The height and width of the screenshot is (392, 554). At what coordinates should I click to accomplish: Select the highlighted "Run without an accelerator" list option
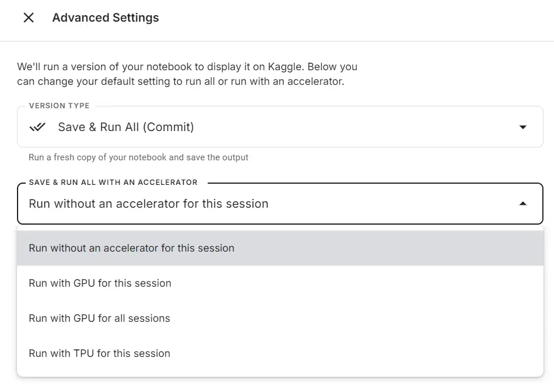132,248
